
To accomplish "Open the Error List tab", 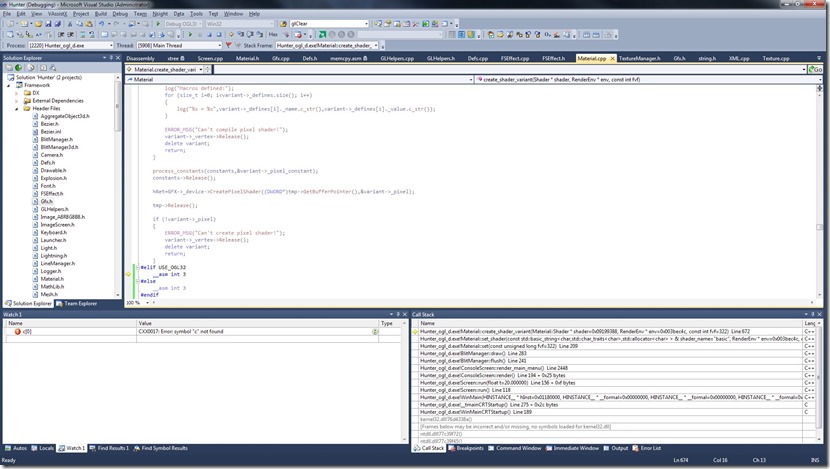I will coord(646,448).
